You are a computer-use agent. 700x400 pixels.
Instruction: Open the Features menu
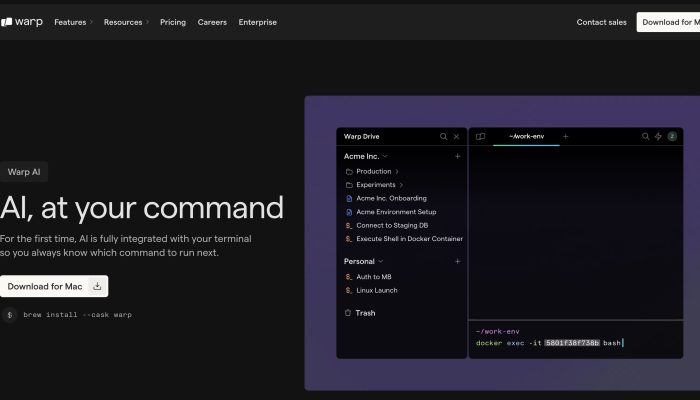70,22
